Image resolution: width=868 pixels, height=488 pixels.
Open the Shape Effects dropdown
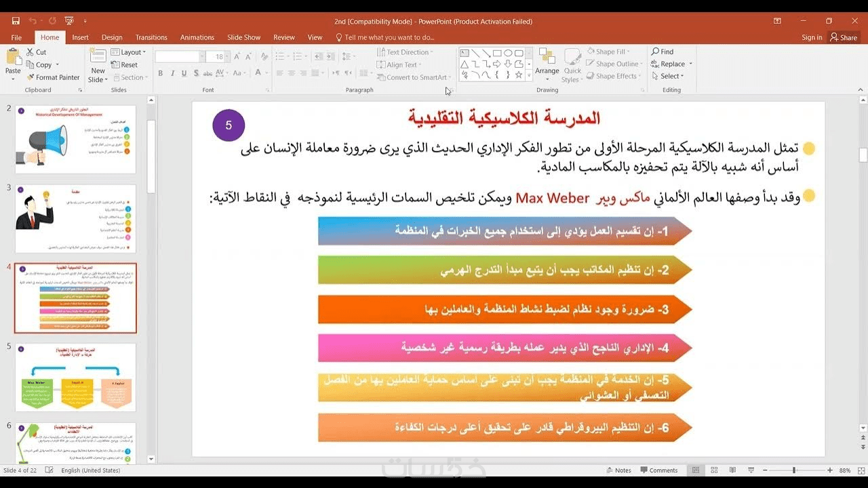coord(612,76)
